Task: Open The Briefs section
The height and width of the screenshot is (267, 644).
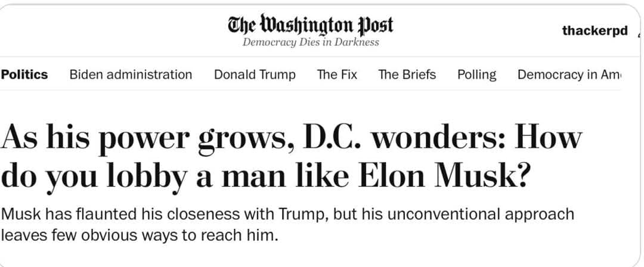Action: (x=407, y=74)
